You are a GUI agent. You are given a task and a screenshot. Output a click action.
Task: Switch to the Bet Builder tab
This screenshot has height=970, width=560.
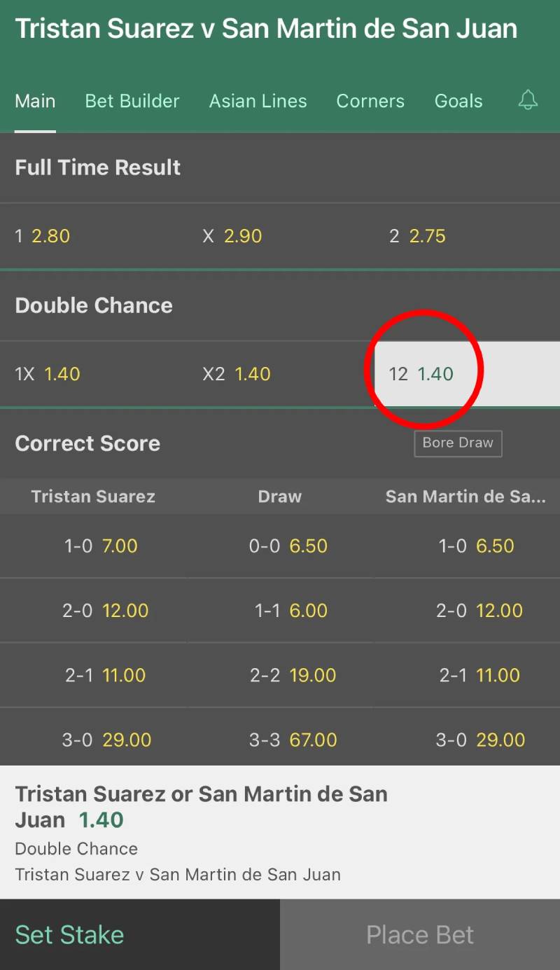(132, 100)
